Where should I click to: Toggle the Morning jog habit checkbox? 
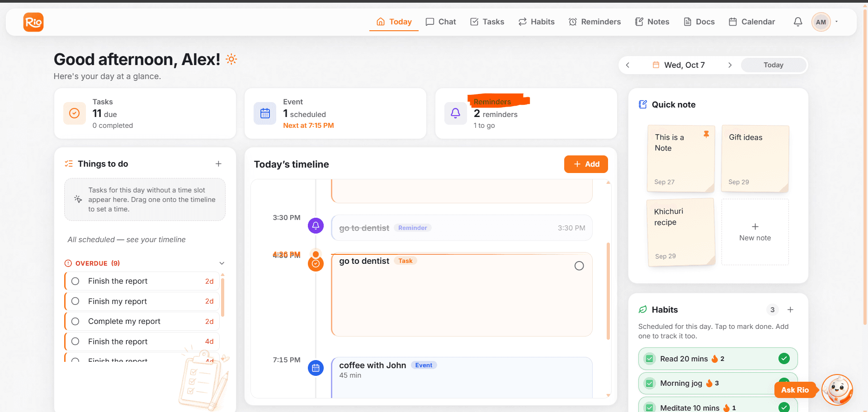pyautogui.click(x=650, y=384)
